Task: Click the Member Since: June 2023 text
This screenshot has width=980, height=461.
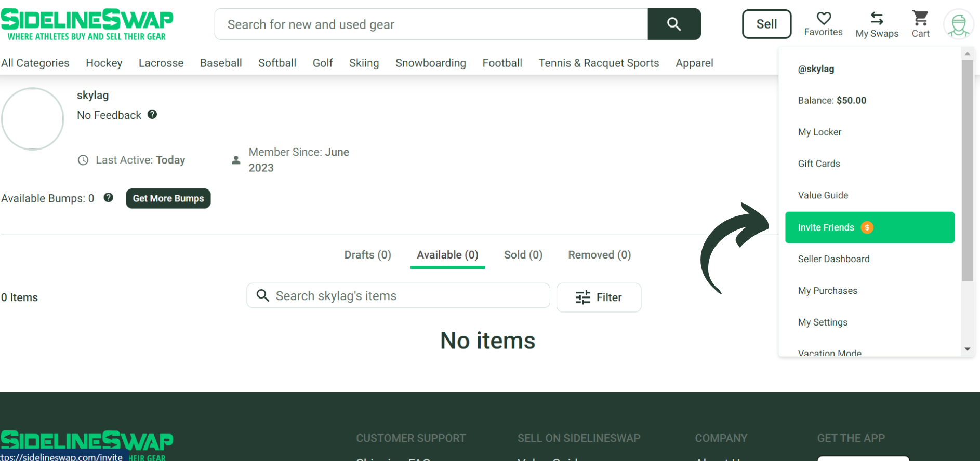Action: 299,160
